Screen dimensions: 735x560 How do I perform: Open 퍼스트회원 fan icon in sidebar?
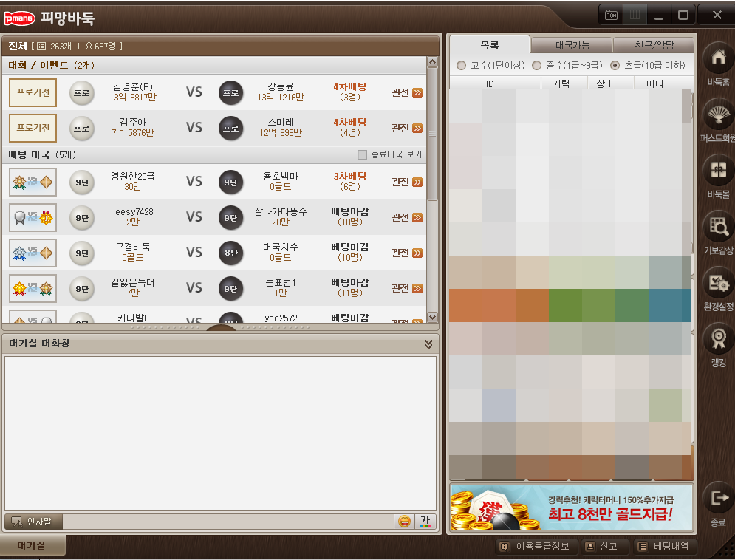719,114
